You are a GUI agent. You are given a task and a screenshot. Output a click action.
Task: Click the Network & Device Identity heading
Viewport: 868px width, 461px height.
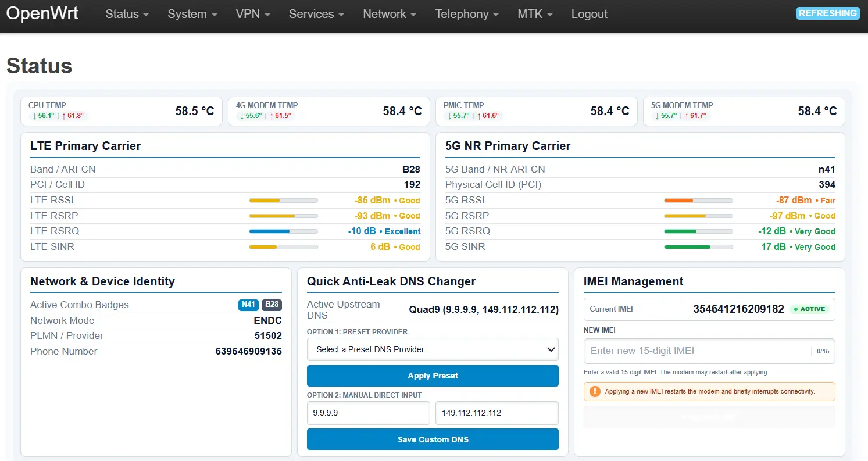click(102, 281)
